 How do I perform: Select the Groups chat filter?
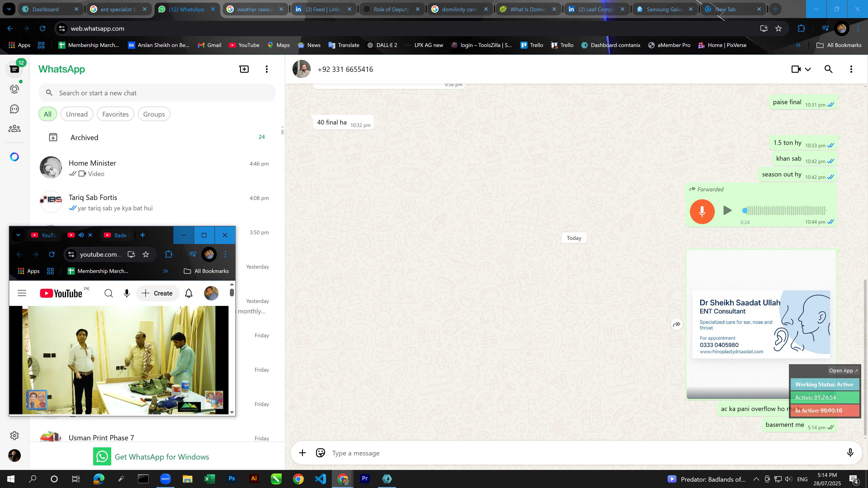[154, 114]
